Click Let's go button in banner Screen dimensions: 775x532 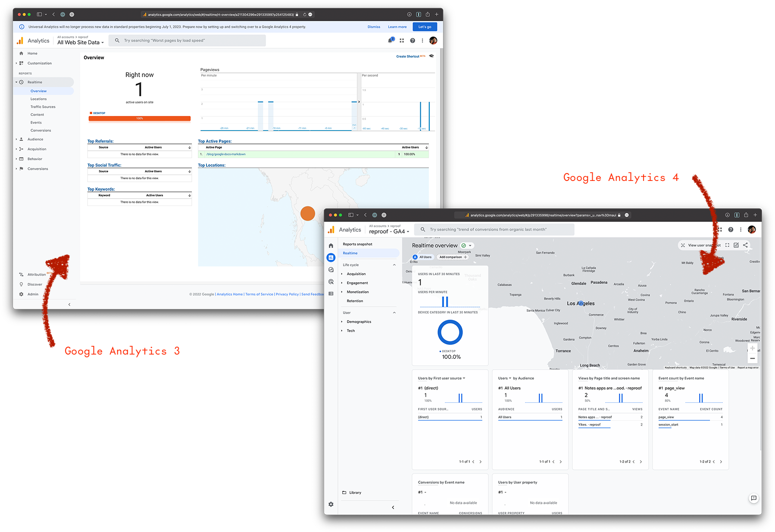pos(425,27)
